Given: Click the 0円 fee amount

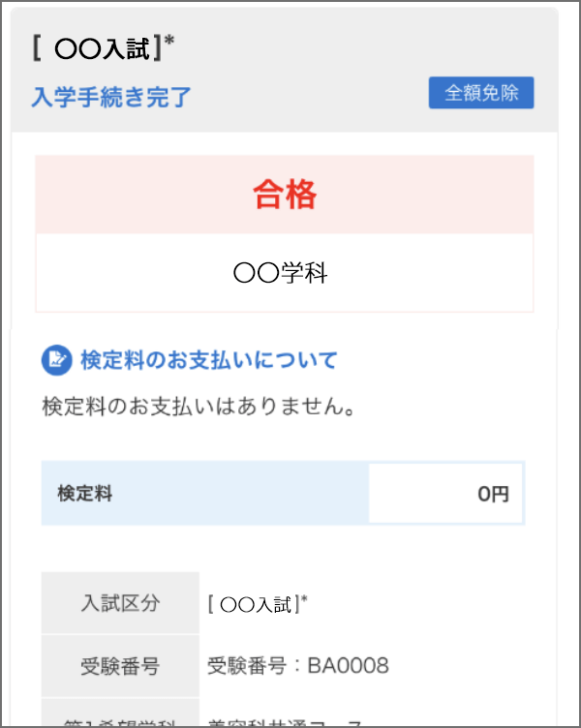Looking at the screenshot, I should (x=492, y=494).
